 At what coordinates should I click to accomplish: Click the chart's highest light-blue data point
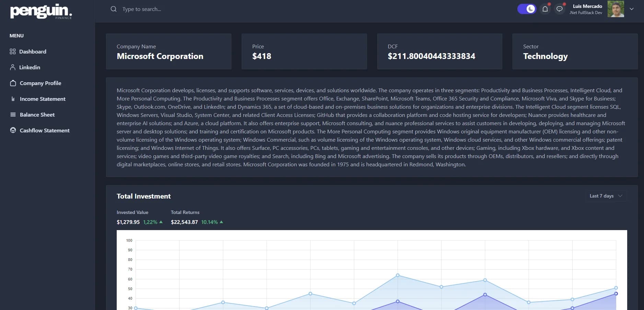pyautogui.click(x=398, y=275)
